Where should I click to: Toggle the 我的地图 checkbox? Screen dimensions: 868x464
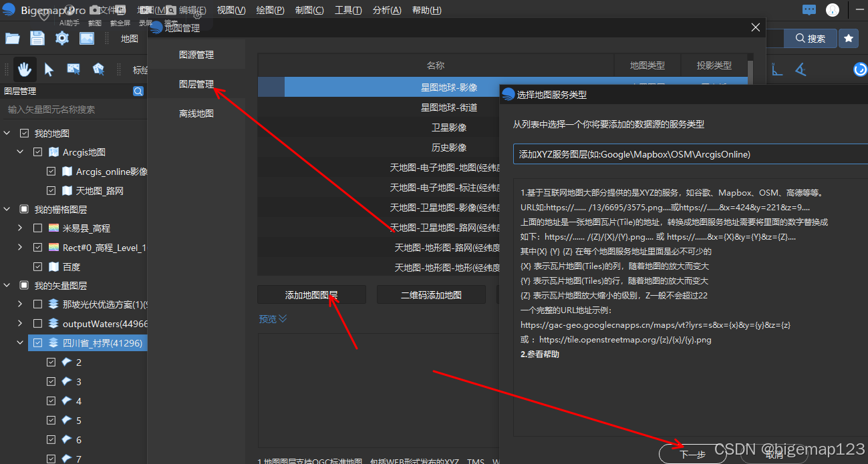pyautogui.click(x=24, y=134)
